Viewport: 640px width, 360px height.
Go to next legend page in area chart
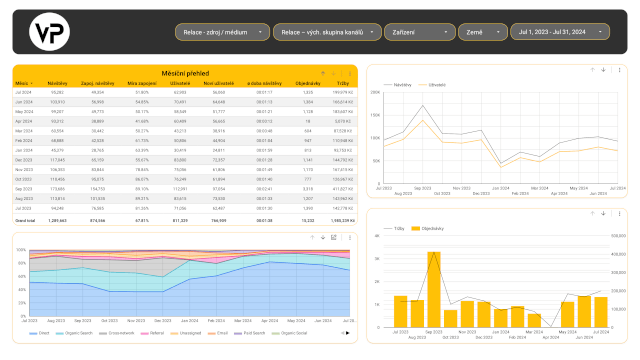[x=348, y=333]
